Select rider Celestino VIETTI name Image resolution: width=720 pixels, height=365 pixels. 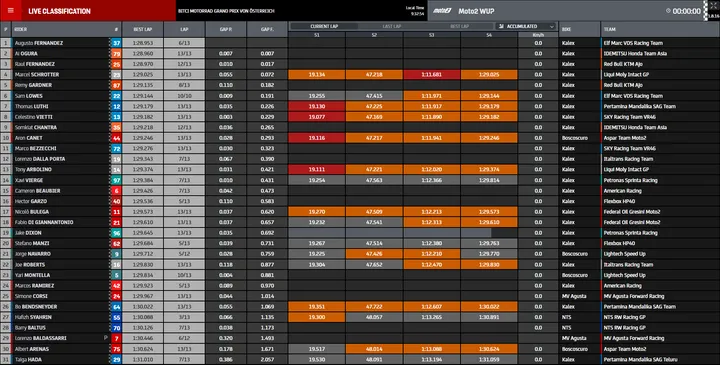click(x=33, y=117)
